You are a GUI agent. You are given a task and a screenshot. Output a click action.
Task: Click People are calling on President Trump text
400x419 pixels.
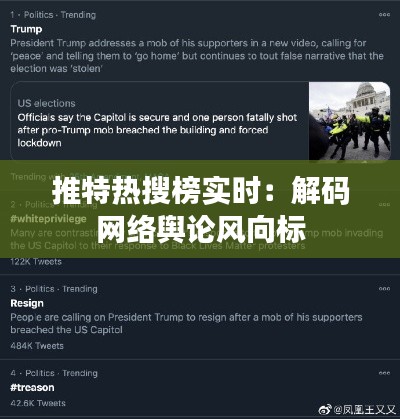coord(186,323)
